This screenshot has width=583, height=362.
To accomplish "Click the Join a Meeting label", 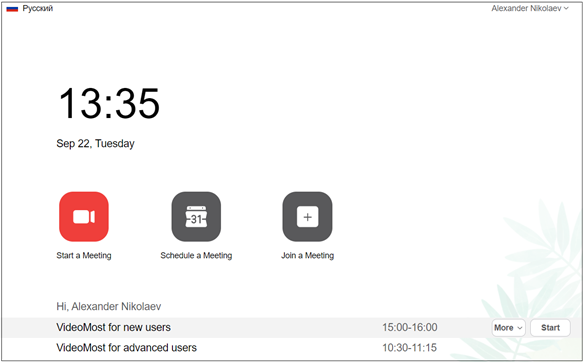I will tap(307, 255).
